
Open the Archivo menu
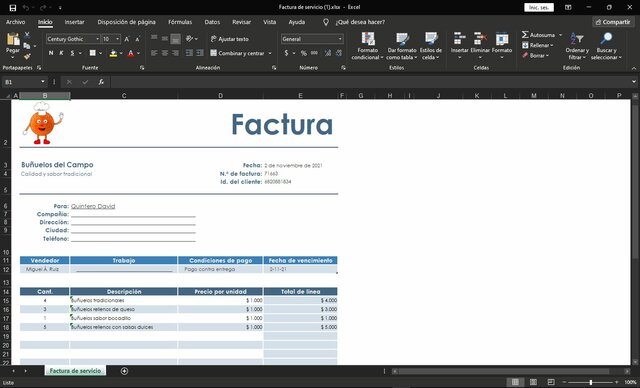click(x=16, y=22)
